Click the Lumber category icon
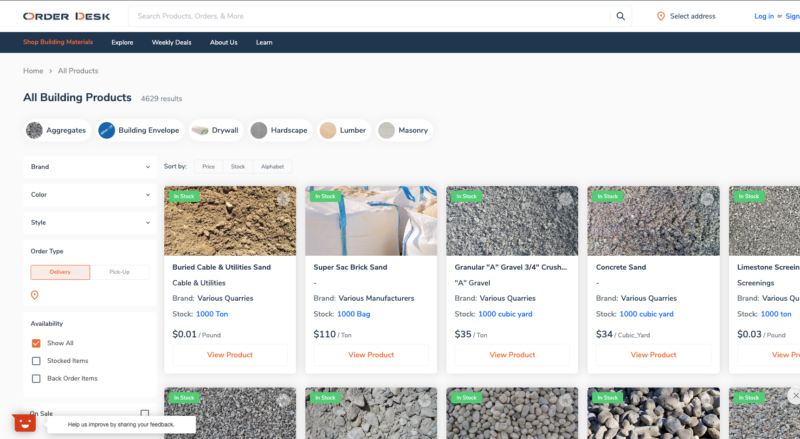The width and height of the screenshot is (800, 439). click(328, 130)
